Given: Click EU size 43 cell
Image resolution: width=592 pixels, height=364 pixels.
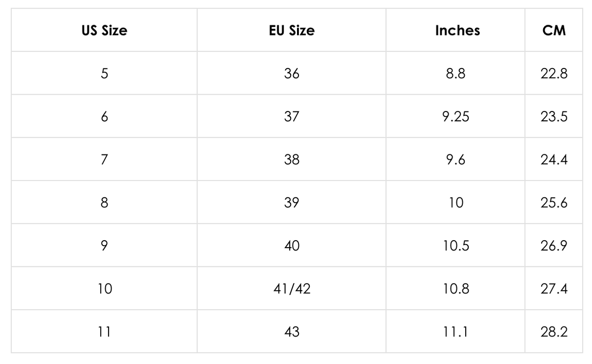Looking at the screenshot, I should click(x=292, y=331).
